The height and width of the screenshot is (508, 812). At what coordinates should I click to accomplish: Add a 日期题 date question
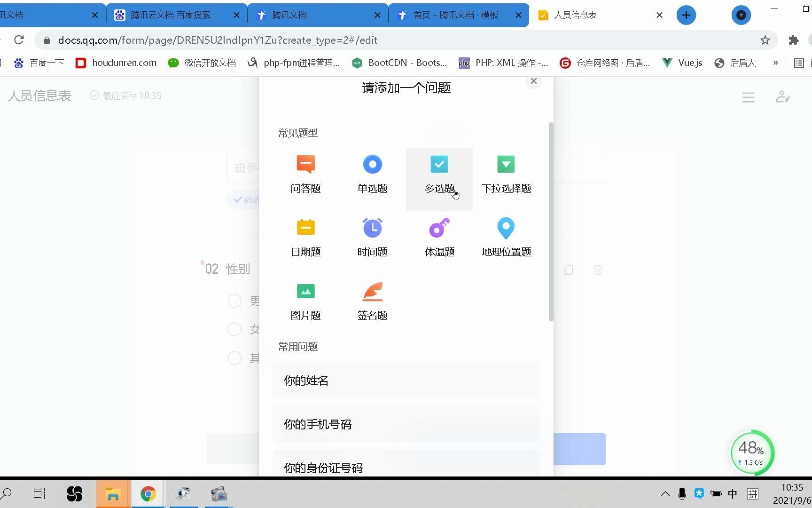click(305, 238)
